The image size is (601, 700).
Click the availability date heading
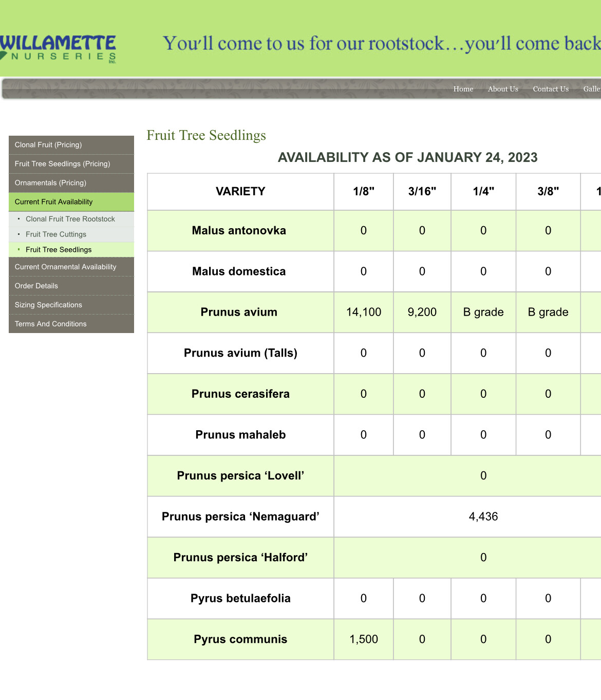pyautogui.click(x=407, y=157)
